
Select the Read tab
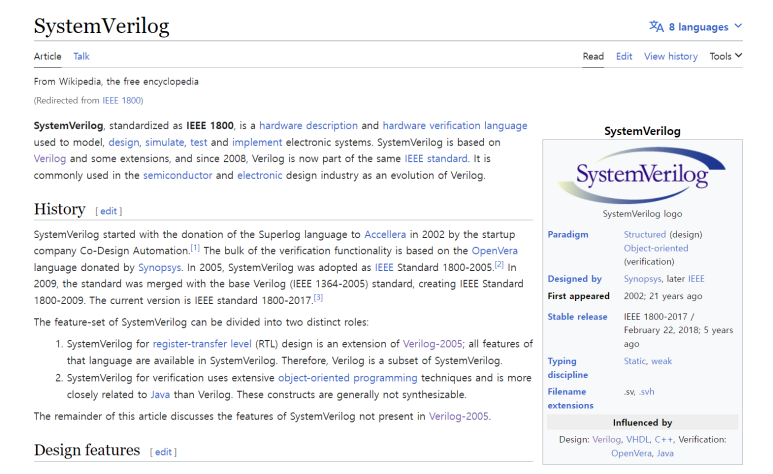(x=593, y=56)
